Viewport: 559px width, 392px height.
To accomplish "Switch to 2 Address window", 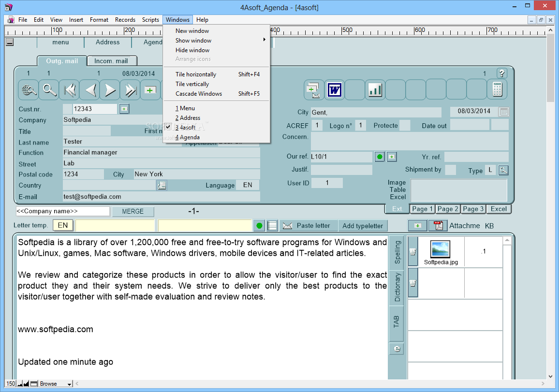I will pos(217,118).
